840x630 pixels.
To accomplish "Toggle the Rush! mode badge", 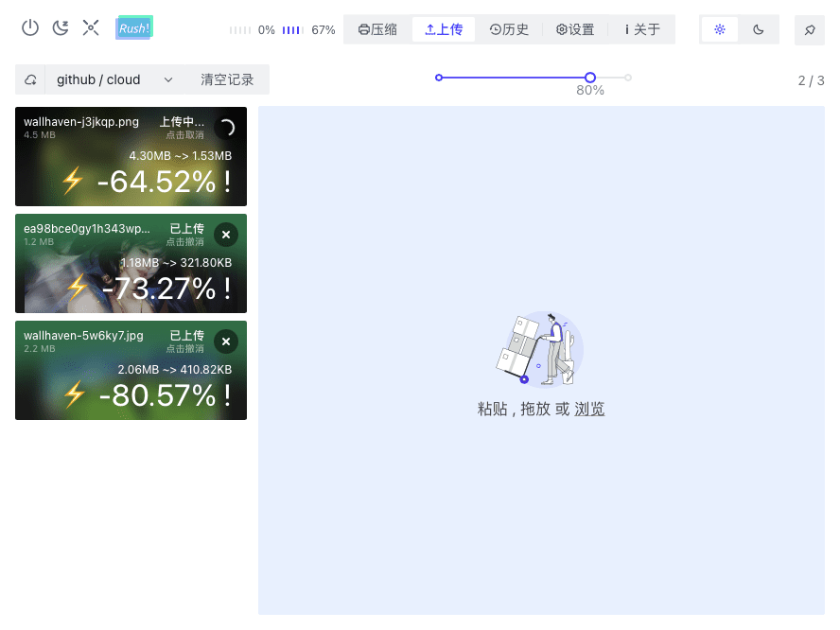I will 134,27.
